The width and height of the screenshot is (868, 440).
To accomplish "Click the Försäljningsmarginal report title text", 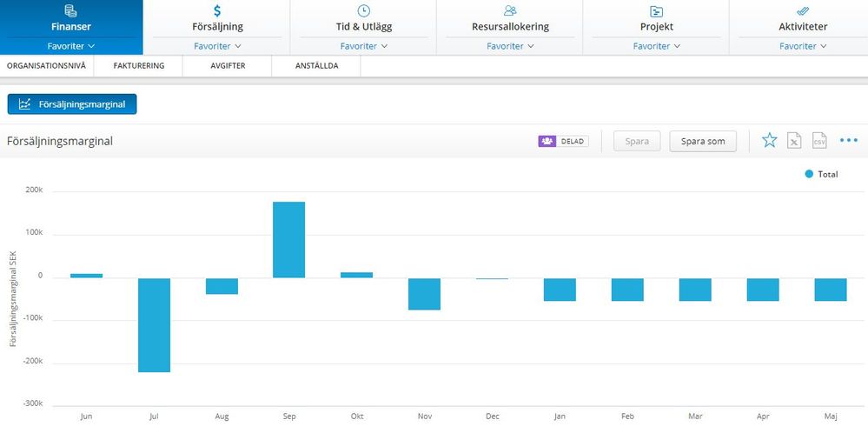I will [60, 142].
